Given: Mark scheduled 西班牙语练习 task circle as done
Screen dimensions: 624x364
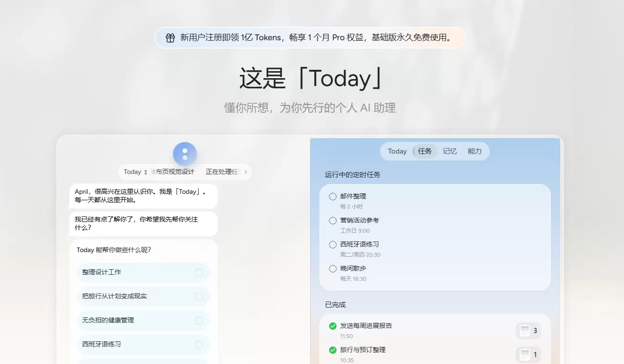Looking at the screenshot, I should [332, 245].
